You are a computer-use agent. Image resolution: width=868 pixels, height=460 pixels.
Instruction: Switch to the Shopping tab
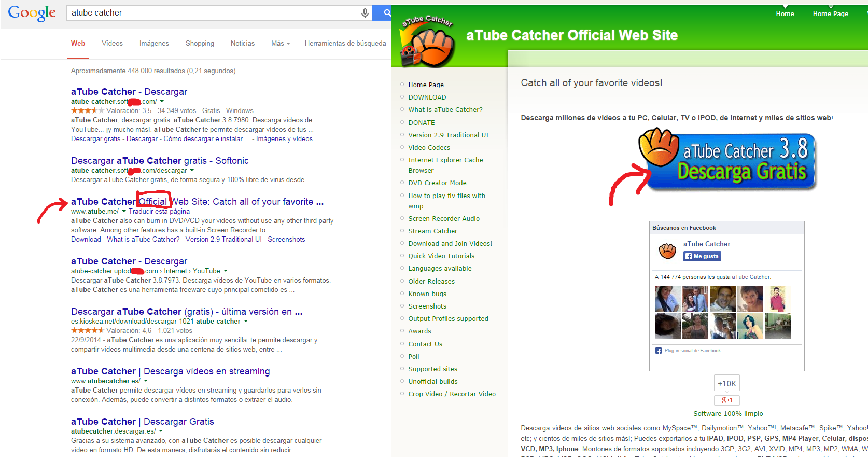200,44
